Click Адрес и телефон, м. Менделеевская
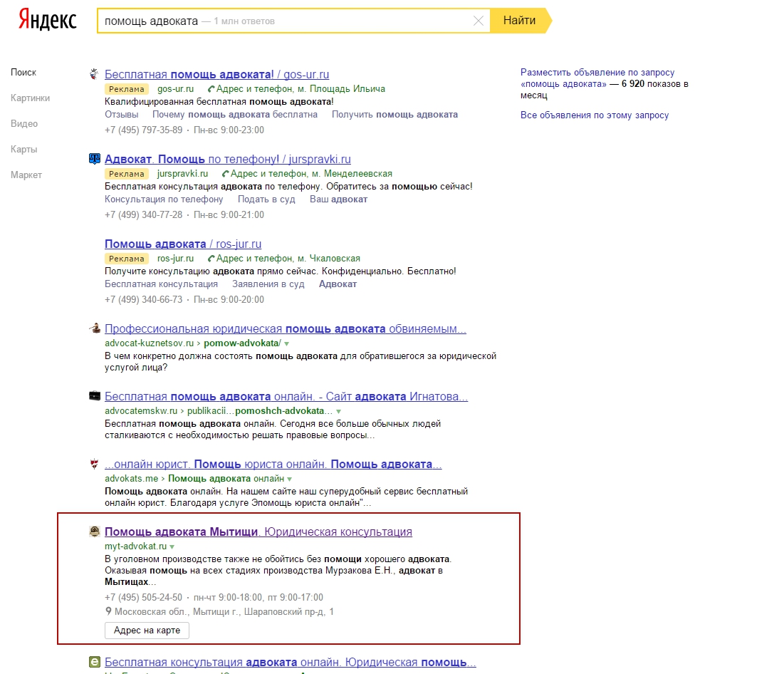Screen dimensions: 784x674 (x=311, y=174)
